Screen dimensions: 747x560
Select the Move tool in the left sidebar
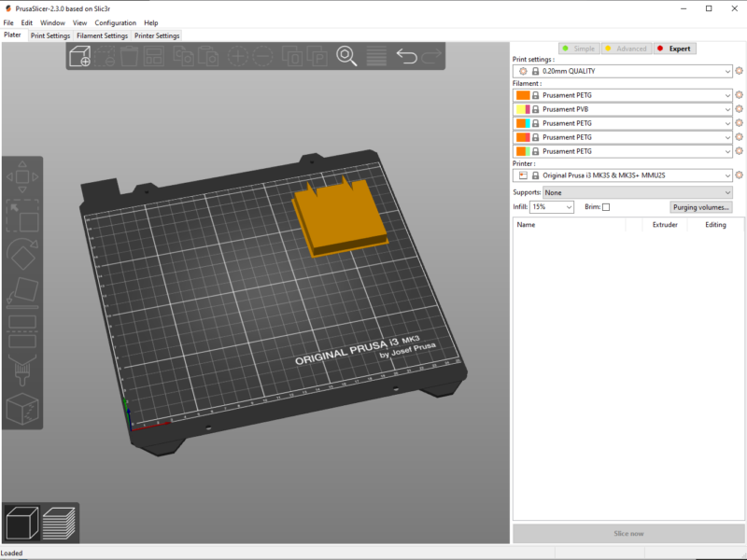click(22, 175)
